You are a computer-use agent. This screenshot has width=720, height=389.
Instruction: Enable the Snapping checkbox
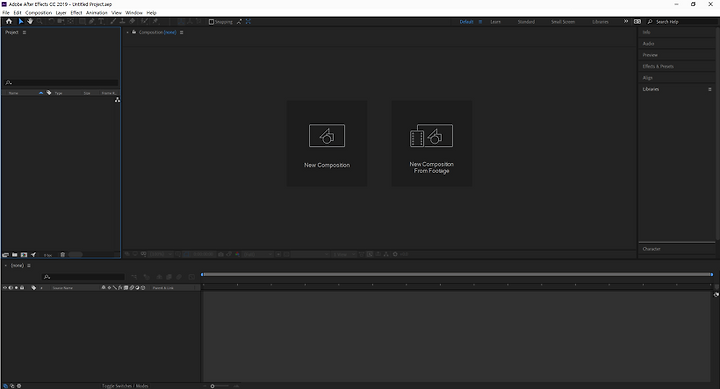pos(211,22)
